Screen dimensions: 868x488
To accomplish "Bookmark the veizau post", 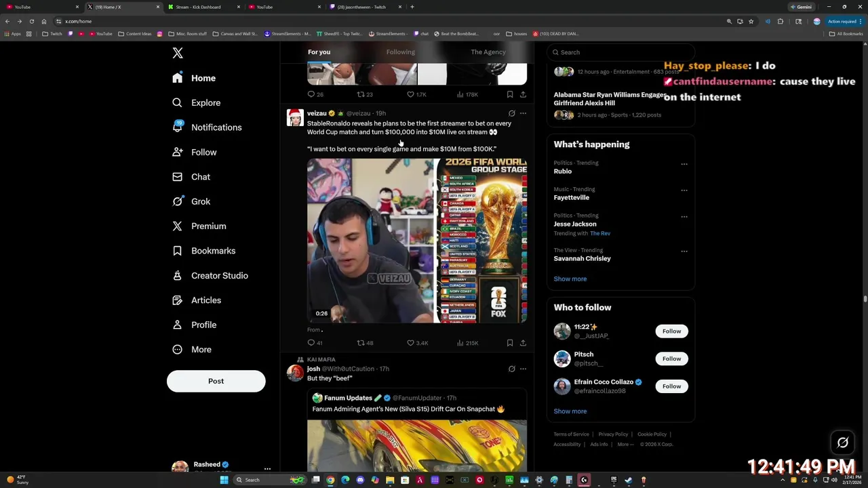I will (510, 343).
